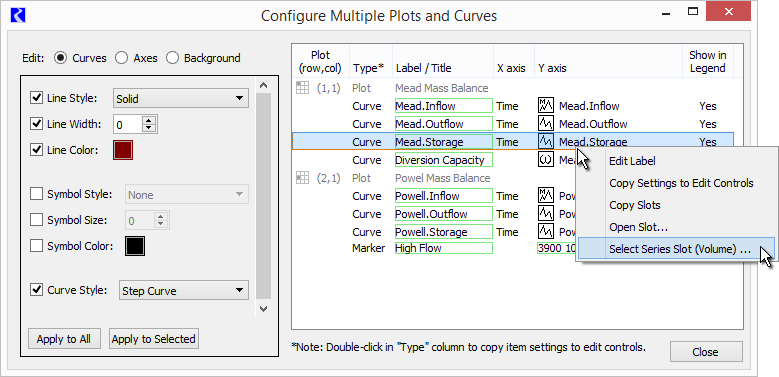Enable the Symbol Style checkbox

tap(36, 194)
